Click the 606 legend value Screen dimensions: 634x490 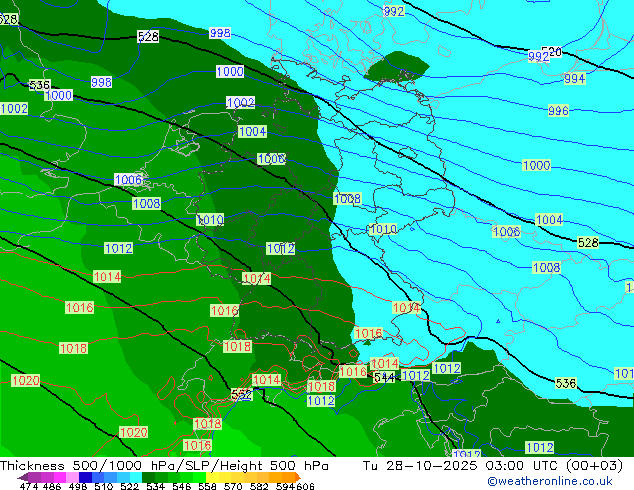pyautogui.click(x=305, y=486)
